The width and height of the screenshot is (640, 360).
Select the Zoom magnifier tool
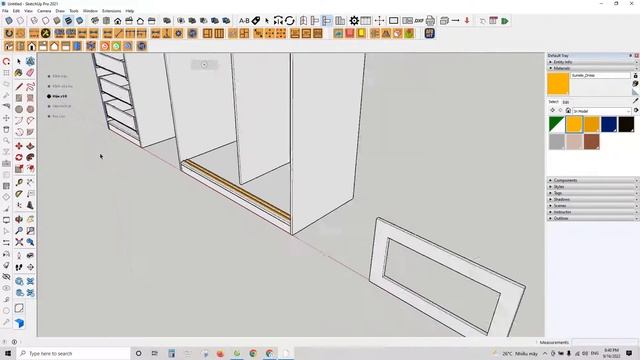pos(19,231)
